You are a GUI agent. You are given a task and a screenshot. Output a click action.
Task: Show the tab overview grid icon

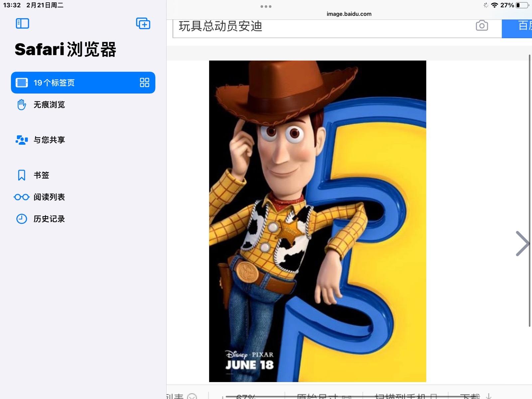[144, 82]
